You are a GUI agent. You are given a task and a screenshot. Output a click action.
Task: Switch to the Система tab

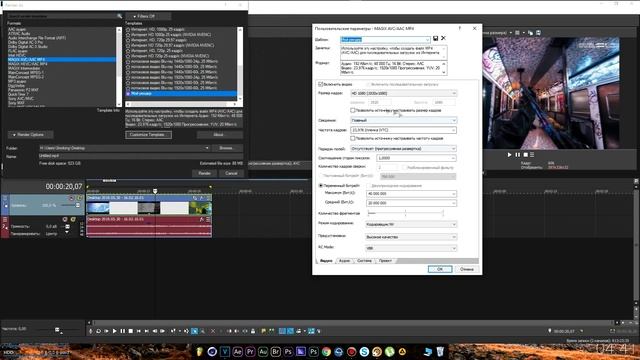tap(364, 260)
